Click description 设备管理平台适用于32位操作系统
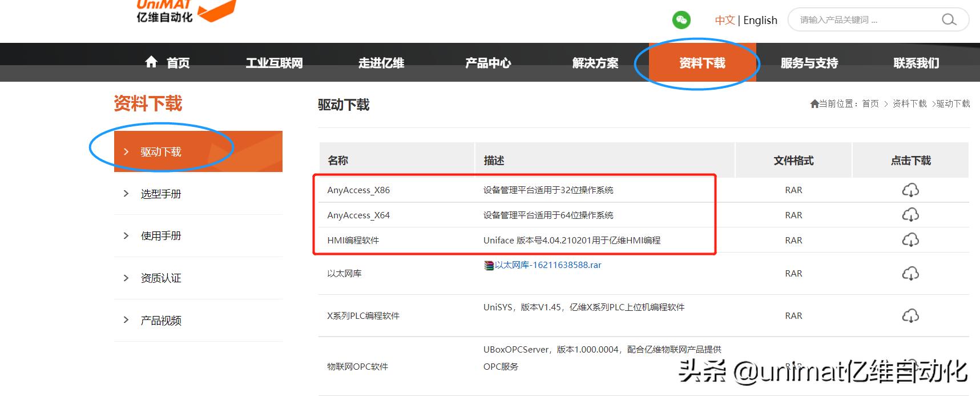980x396 pixels. click(x=549, y=190)
